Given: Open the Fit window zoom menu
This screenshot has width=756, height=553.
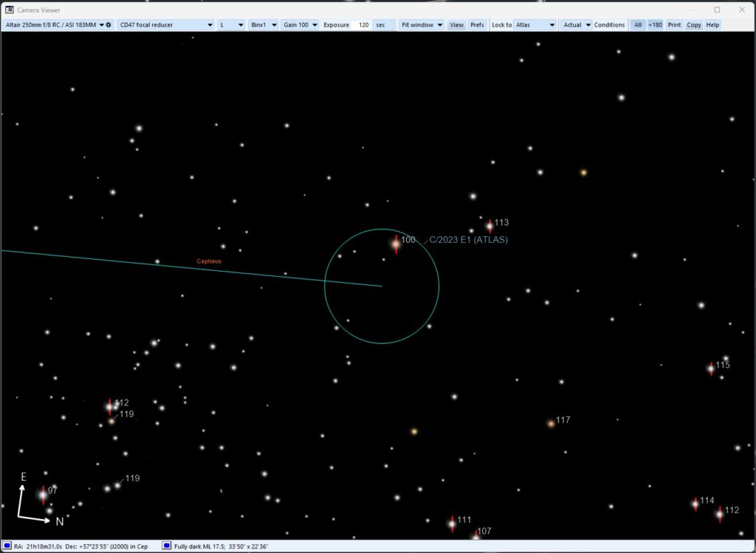Looking at the screenshot, I should coord(422,25).
